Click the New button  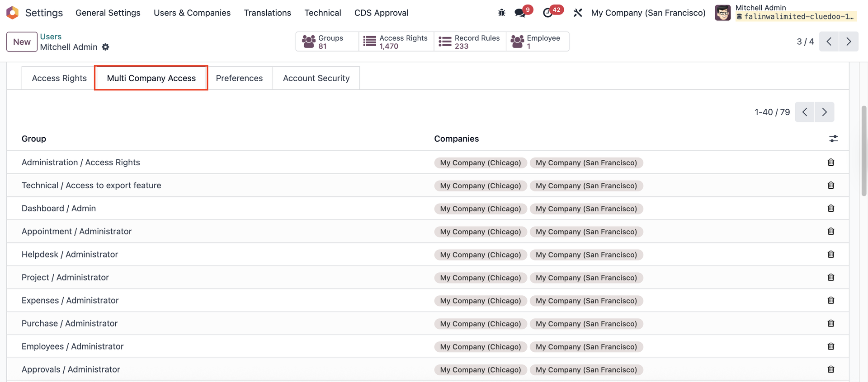(x=22, y=42)
